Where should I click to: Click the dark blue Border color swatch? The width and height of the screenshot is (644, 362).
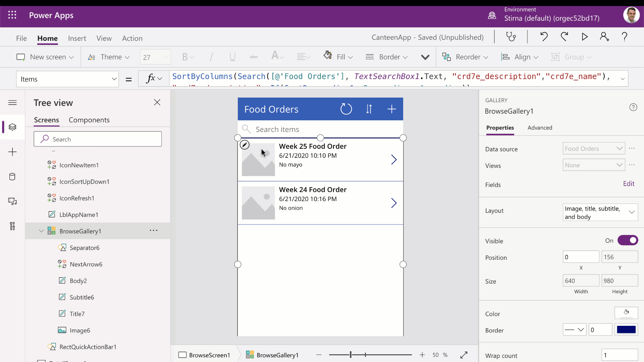(x=626, y=329)
